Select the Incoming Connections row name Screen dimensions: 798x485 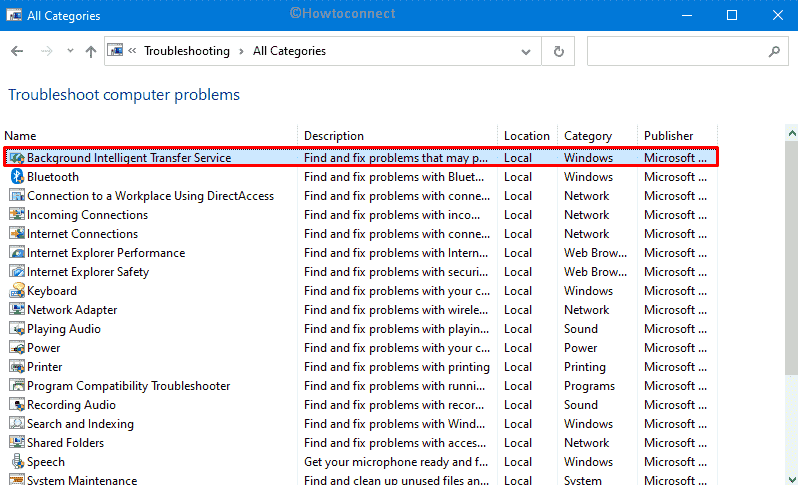pyautogui.click(x=87, y=215)
